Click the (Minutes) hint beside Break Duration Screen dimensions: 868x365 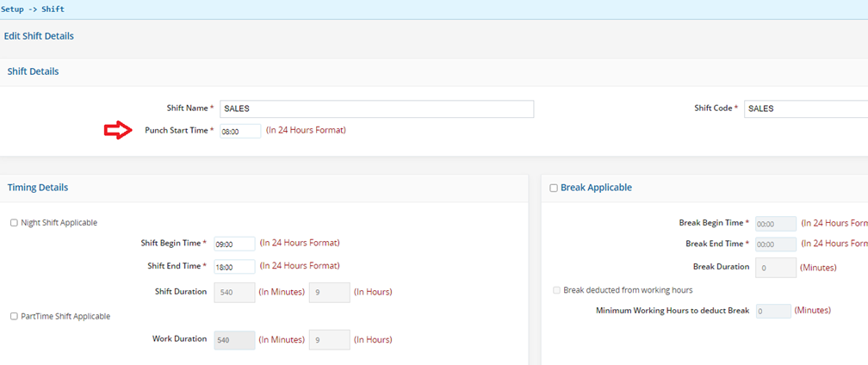point(818,268)
